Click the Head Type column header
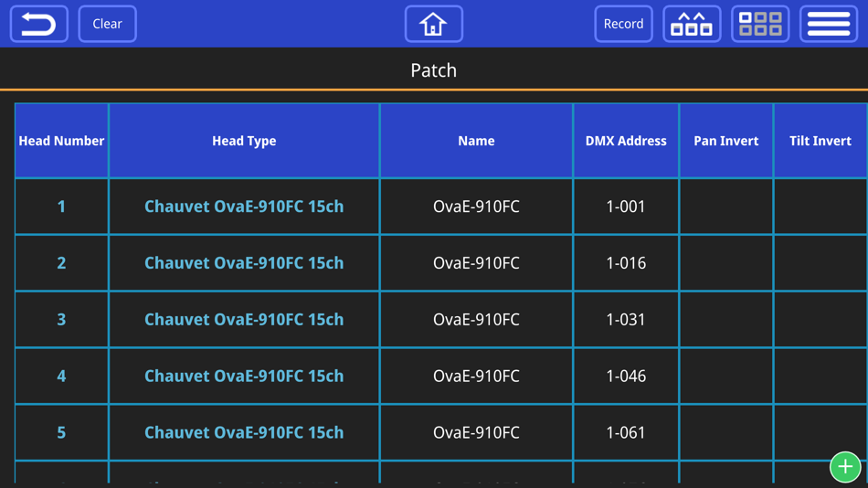 (244, 141)
